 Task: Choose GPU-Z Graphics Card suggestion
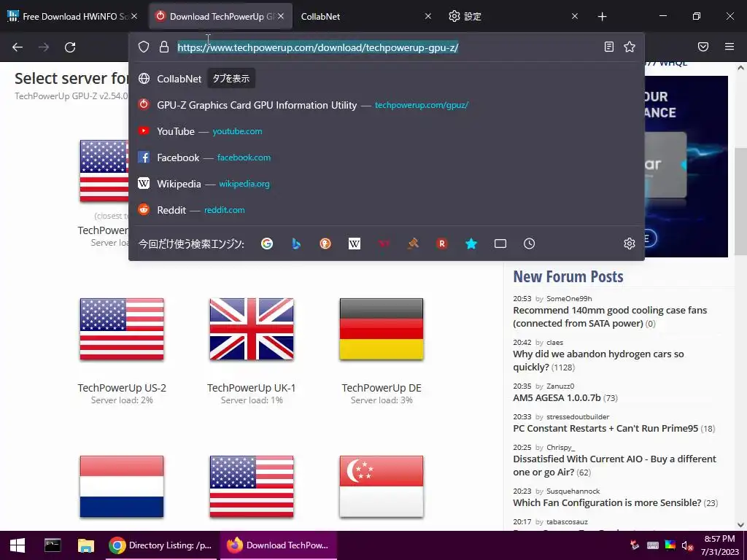pyautogui.click(x=387, y=105)
